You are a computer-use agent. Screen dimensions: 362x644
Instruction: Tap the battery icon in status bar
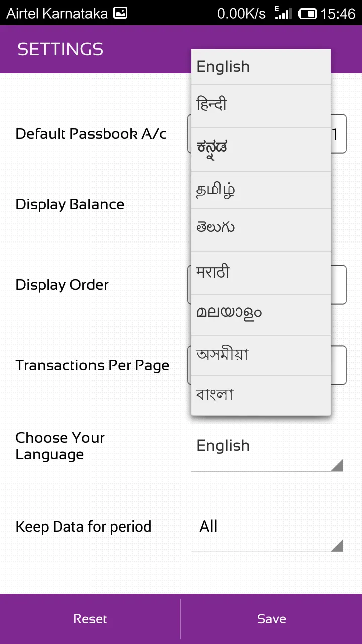coord(307,14)
